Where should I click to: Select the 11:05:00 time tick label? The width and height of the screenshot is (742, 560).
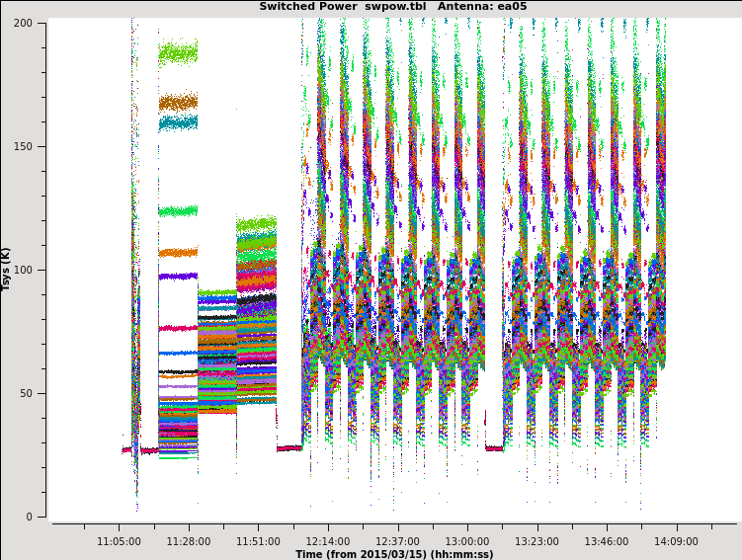[119, 541]
